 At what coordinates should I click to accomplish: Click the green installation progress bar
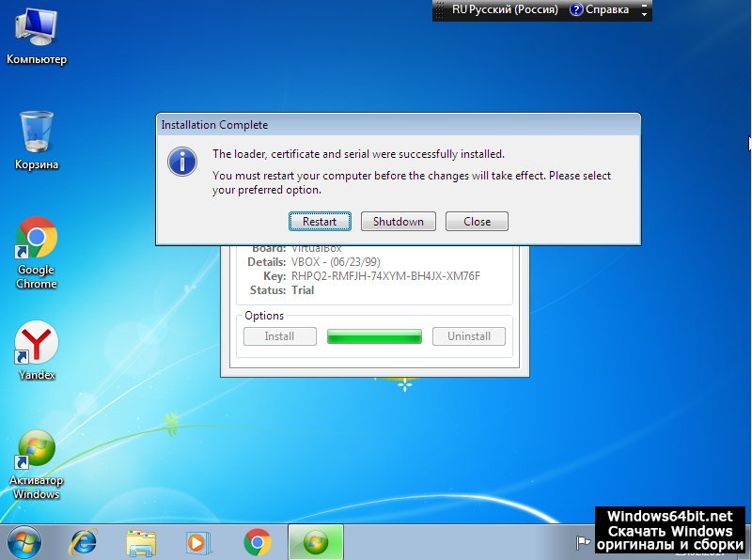374,336
